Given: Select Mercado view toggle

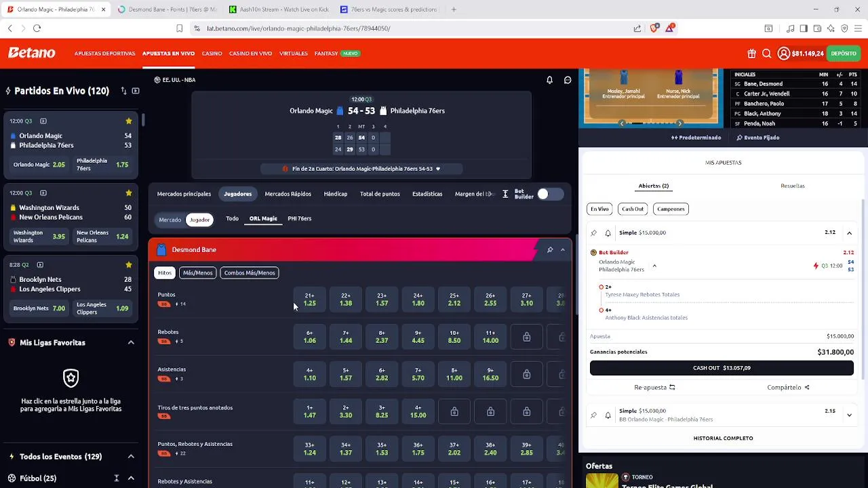Looking at the screenshot, I should click(170, 220).
